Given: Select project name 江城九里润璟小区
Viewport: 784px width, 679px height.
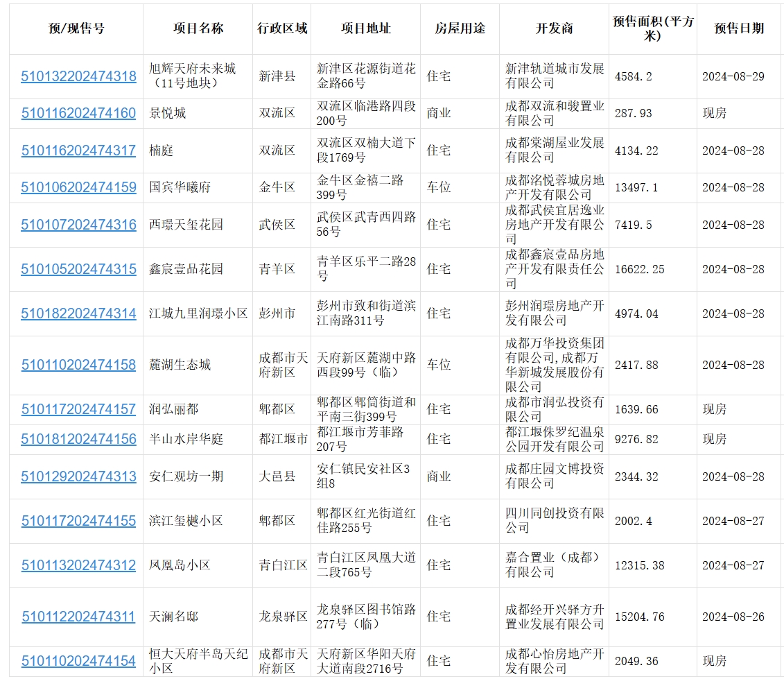Looking at the screenshot, I should (198, 313).
